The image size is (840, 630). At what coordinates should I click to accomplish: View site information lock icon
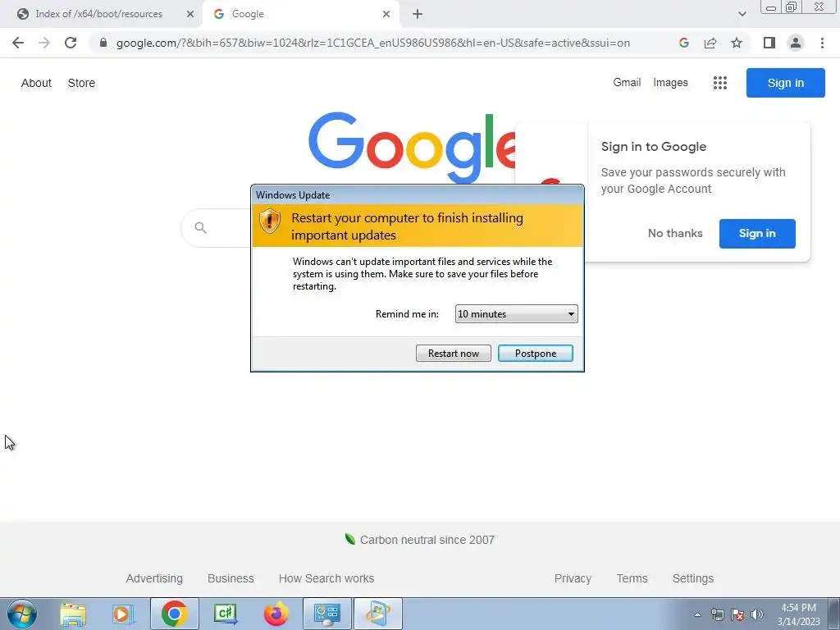click(x=103, y=43)
